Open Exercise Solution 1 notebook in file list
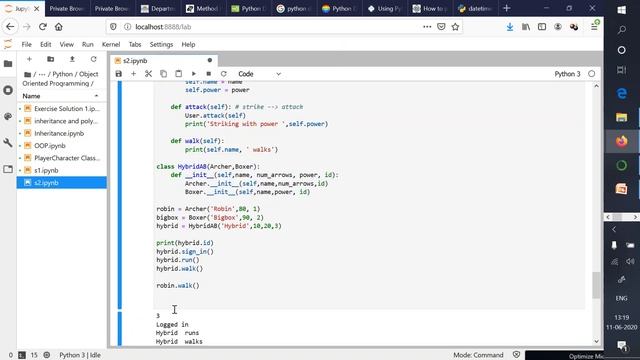The height and width of the screenshot is (360, 640). pyautogui.click(x=62, y=109)
